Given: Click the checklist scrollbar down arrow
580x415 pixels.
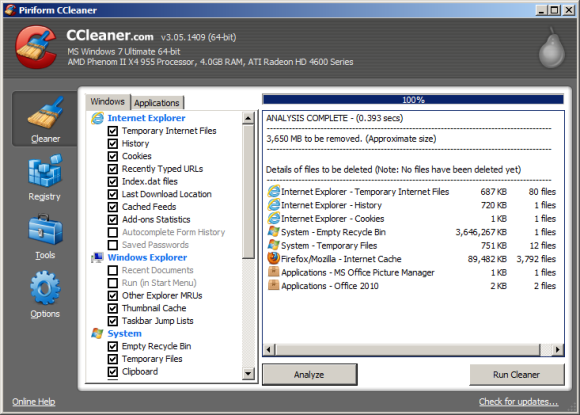Looking at the screenshot, I should [248, 374].
